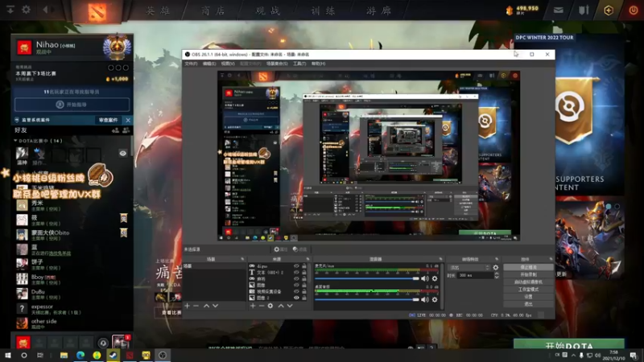
Task: Open 桌面音频 audio settings gear
Action: [435, 299]
